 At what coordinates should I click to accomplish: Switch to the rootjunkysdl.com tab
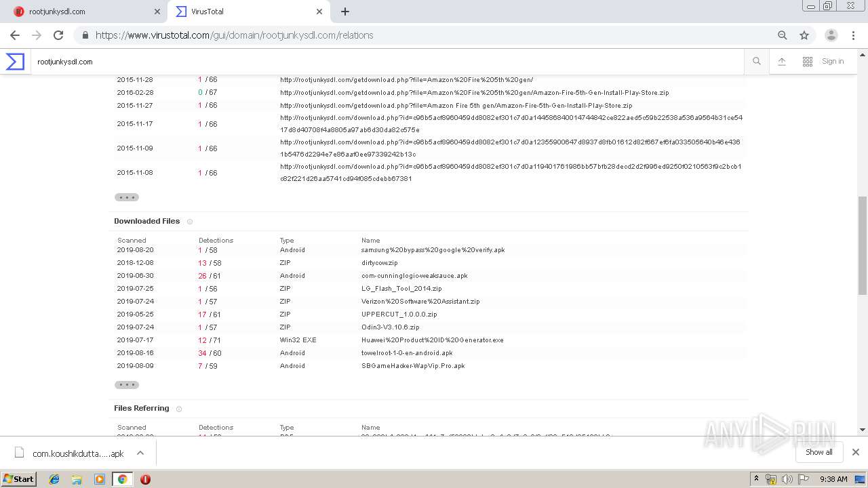coord(84,12)
